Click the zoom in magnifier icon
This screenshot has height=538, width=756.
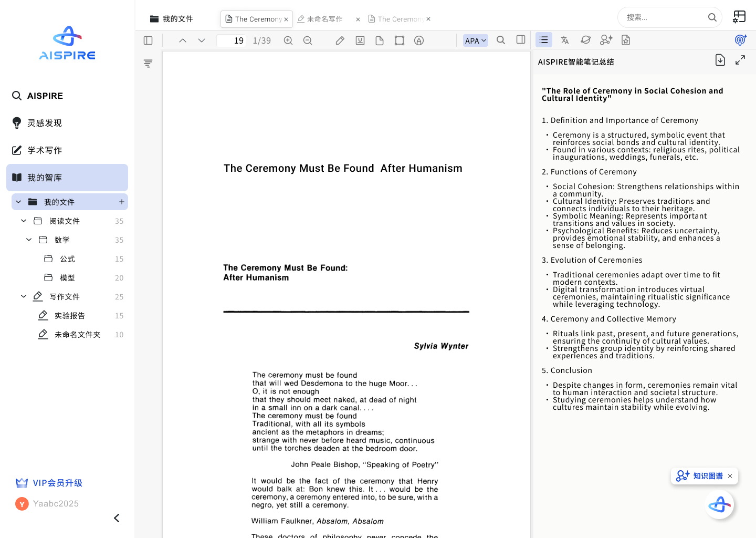[x=288, y=40]
